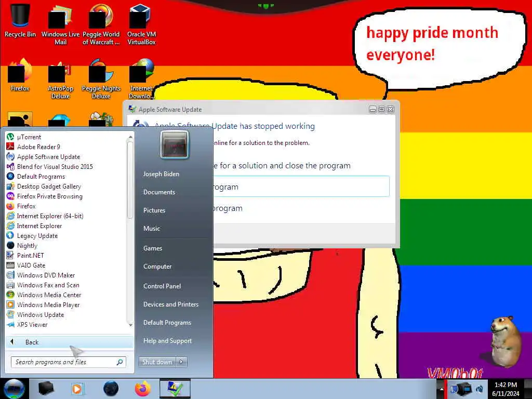
Task: Open Internet Explorer (64-bit)
Action: coord(50,216)
